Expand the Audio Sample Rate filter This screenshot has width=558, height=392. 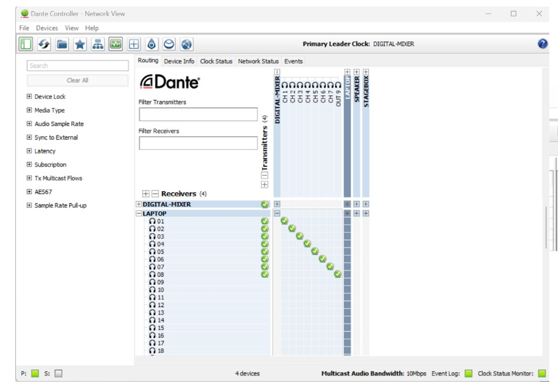click(x=29, y=124)
